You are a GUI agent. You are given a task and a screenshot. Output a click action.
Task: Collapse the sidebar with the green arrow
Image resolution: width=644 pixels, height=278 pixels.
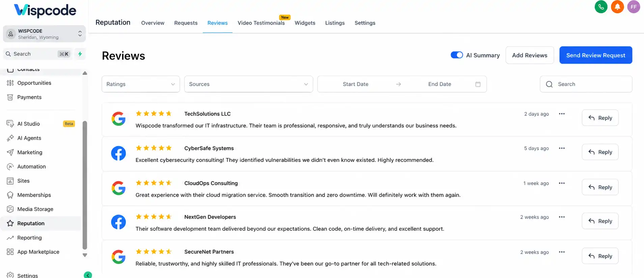coord(88,275)
